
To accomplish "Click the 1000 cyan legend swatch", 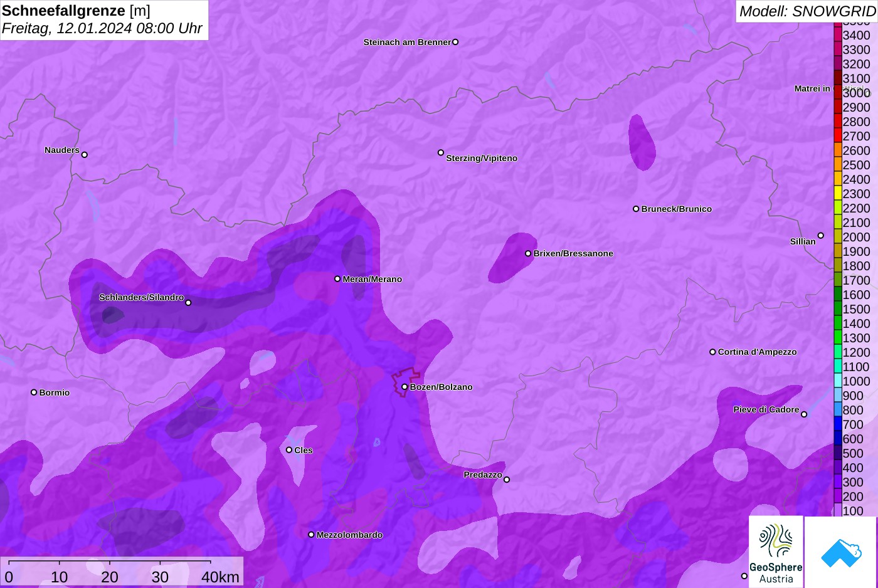I will [837, 381].
